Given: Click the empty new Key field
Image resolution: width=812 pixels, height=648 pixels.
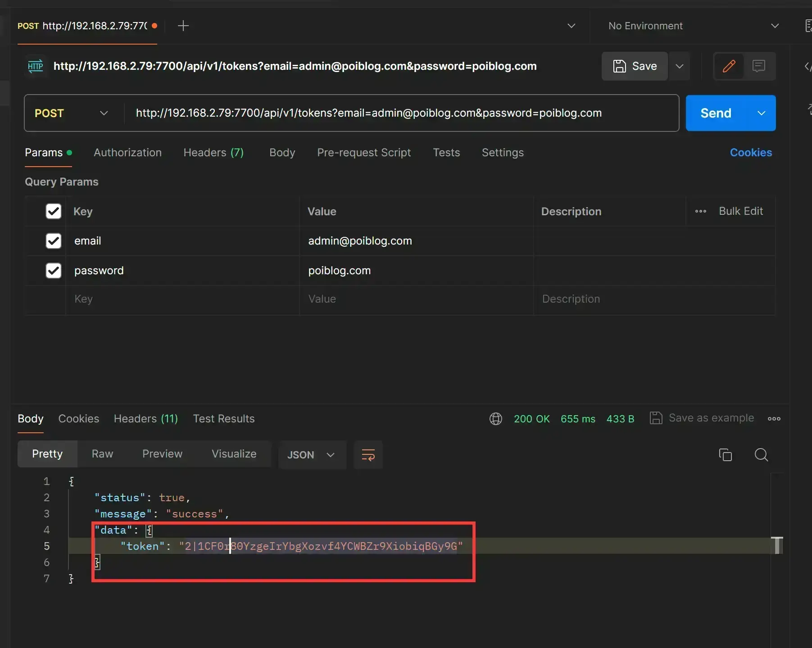Looking at the screenshot, I should [182, 299].
